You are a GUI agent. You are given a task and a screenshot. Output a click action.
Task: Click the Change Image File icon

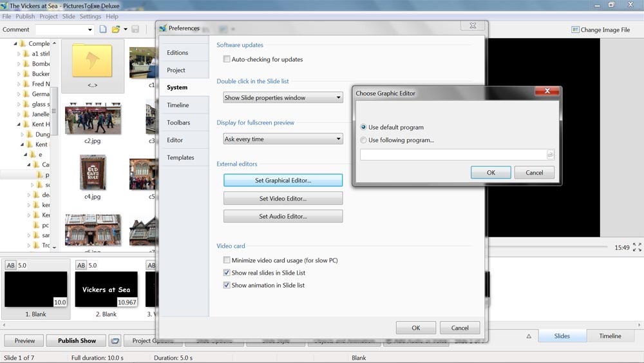[x=575, y=30]
